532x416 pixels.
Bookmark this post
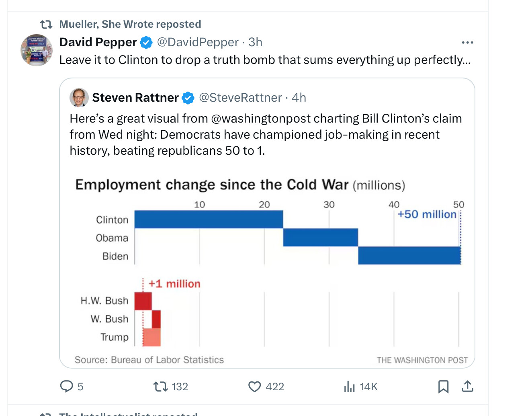point(443,387)
